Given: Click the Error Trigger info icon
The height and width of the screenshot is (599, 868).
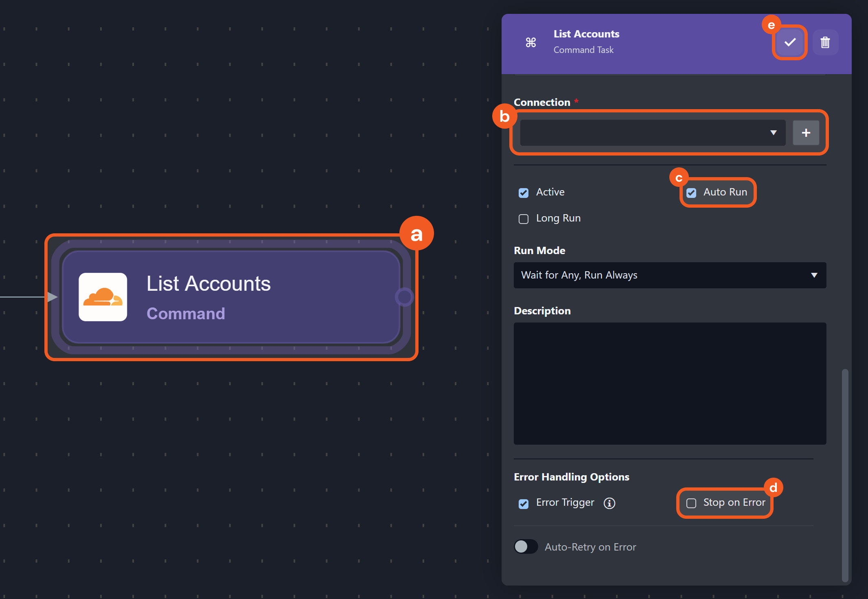Looking at the screenshot, I should click(609, 503).
